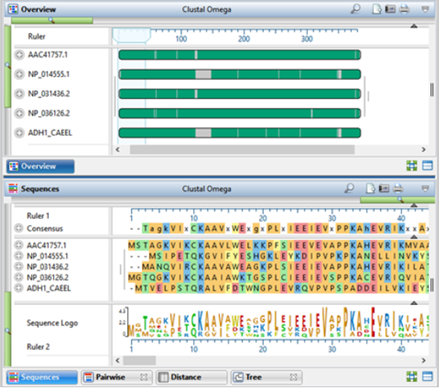Expand AAC41757.1 row in Overview
Image resolution: width=439 pixels, height=388 pixels.
point(19,55)
